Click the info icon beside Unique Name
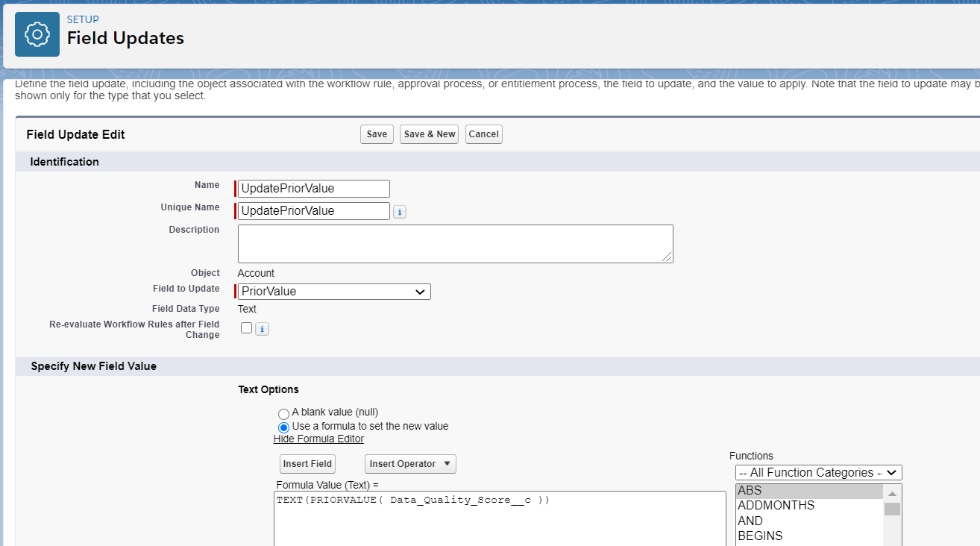This screenshot has height=546, width=980. (400, 211)
